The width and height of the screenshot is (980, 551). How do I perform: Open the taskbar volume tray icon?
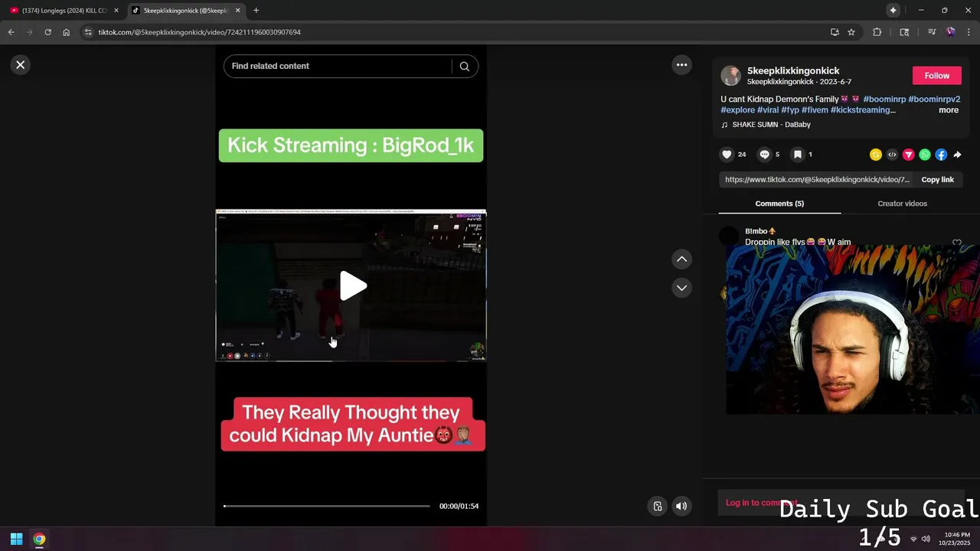point(926,539)
